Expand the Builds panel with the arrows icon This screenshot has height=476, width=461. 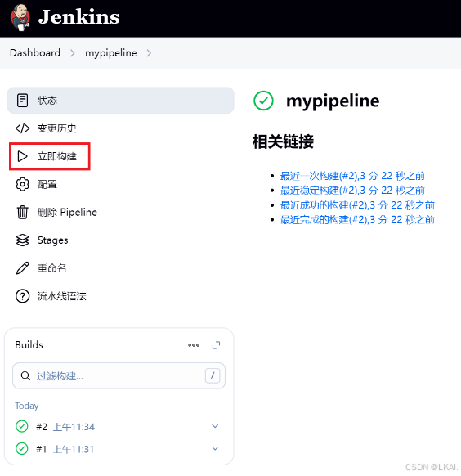coord(216,345)
